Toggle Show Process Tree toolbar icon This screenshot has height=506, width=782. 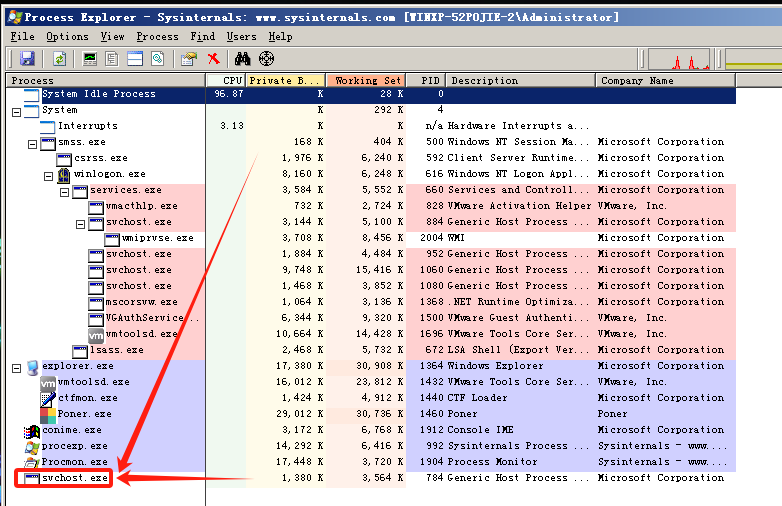[112, 59]
